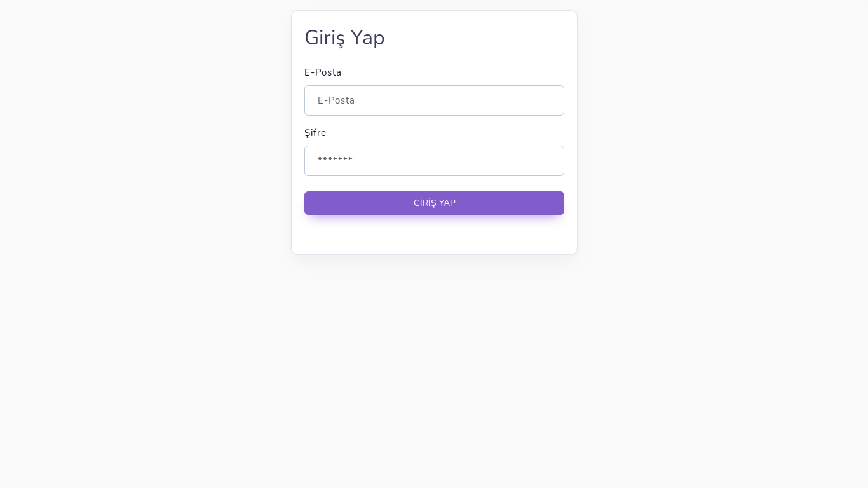Select the password box showing asterisks
The image size is (868, 488).
434,161
